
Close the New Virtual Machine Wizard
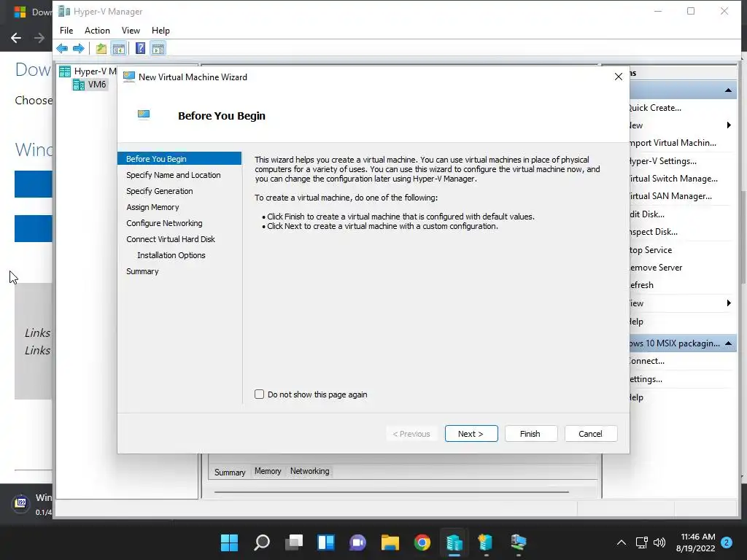coord(619,77)
